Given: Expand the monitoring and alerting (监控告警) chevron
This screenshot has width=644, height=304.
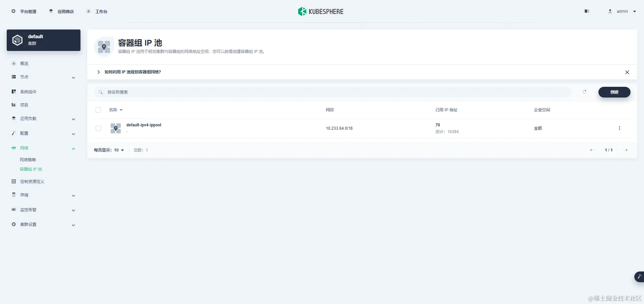Looking at the screenshot, I should (73, 210).
